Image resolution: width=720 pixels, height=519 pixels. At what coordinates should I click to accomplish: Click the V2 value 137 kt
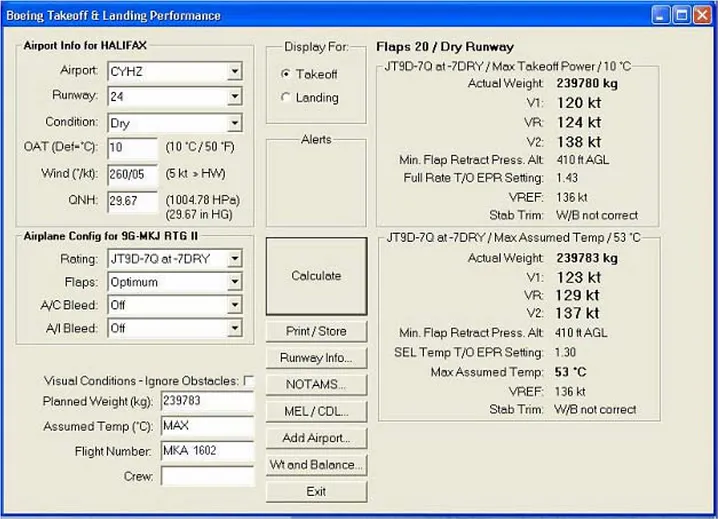pos(578,313)
